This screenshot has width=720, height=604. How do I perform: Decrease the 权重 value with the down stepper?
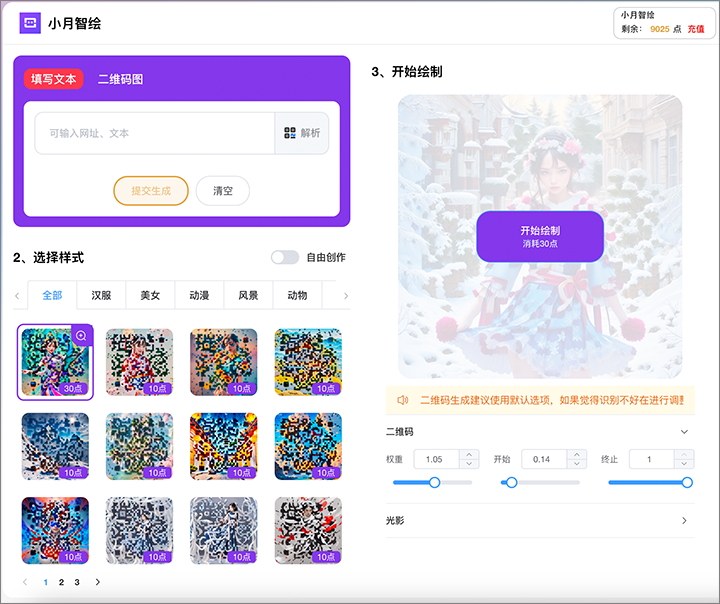pos(469,464)
